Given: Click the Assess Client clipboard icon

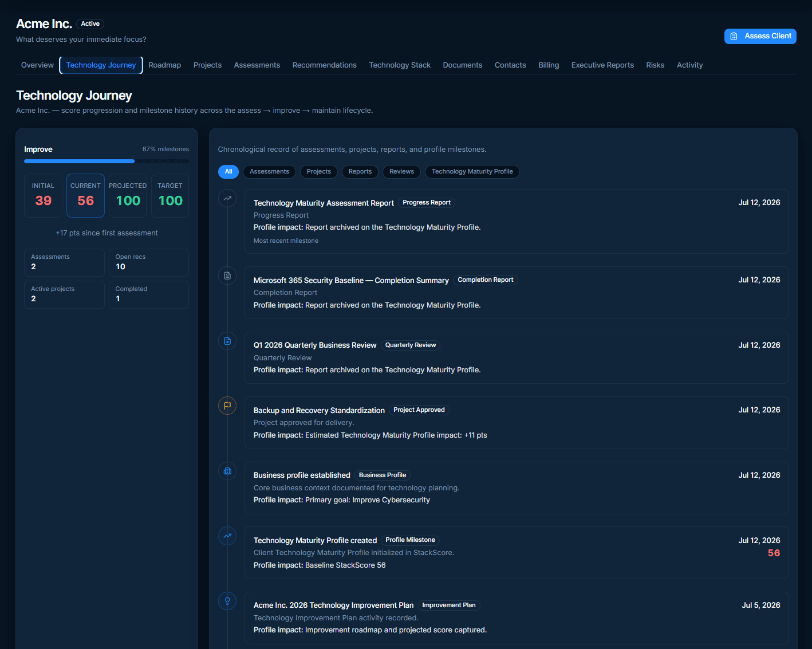Looking at the screenshot, I should tap(734, 36).
